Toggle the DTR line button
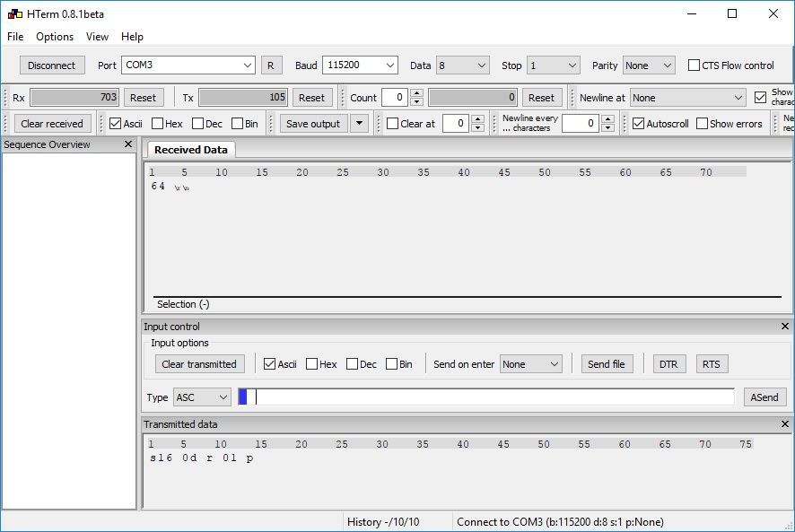 click(668, 364)
